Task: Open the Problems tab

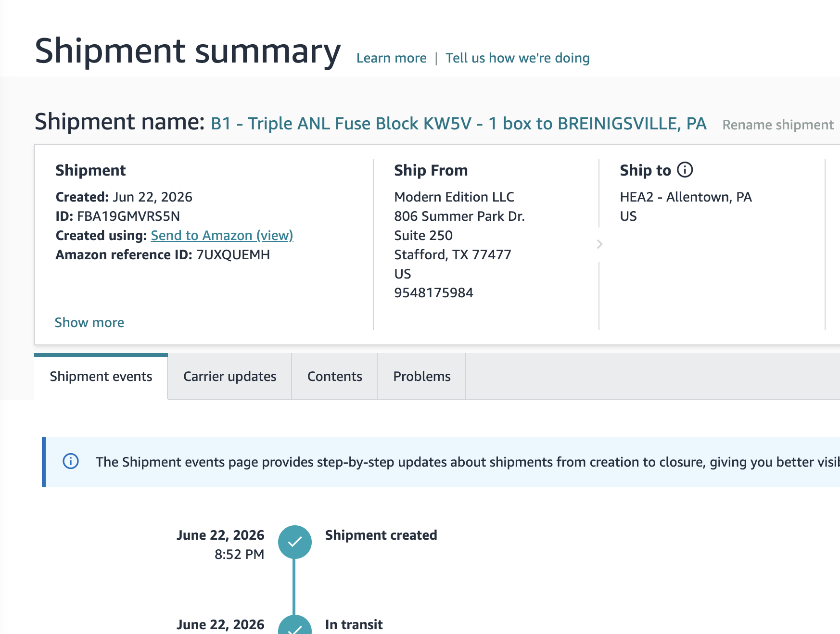Action: click(x=421, y=376)
